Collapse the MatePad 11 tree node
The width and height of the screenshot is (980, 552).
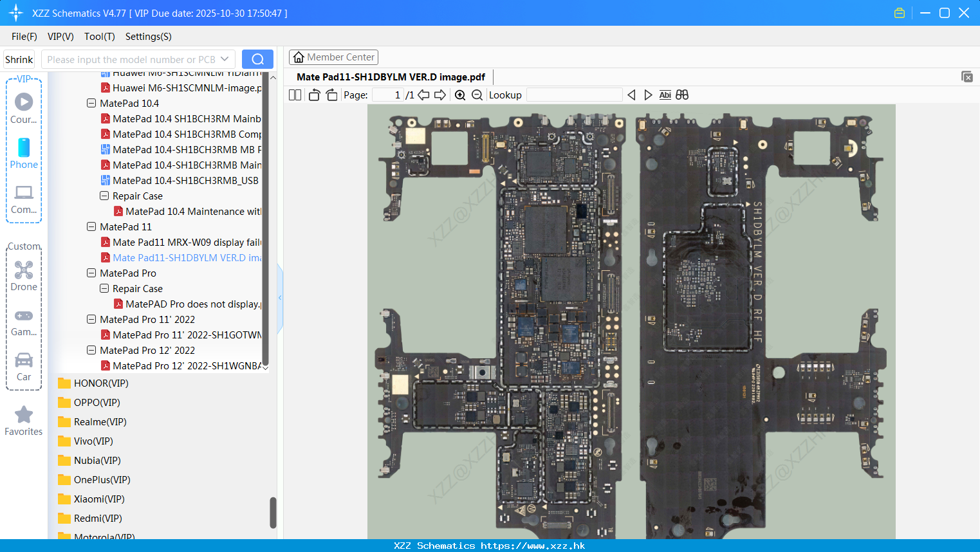click(91, 226)
